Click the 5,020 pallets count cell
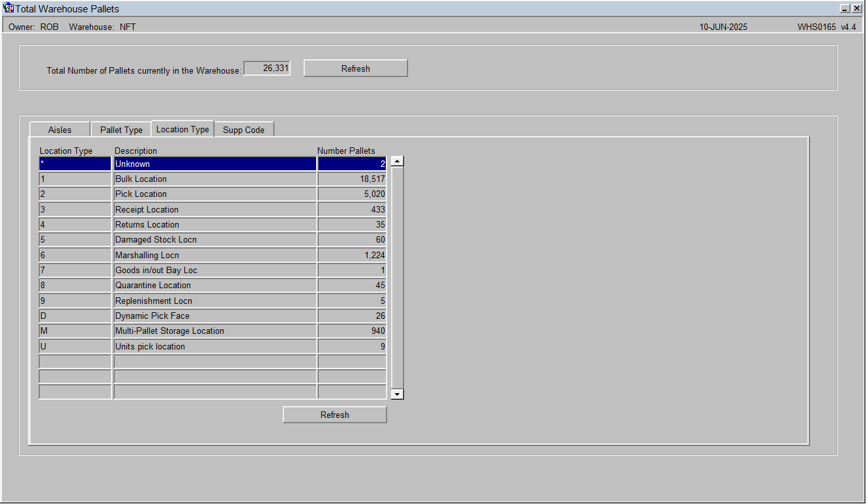Viewport: 868px width, 504px height. pos(352,194)
